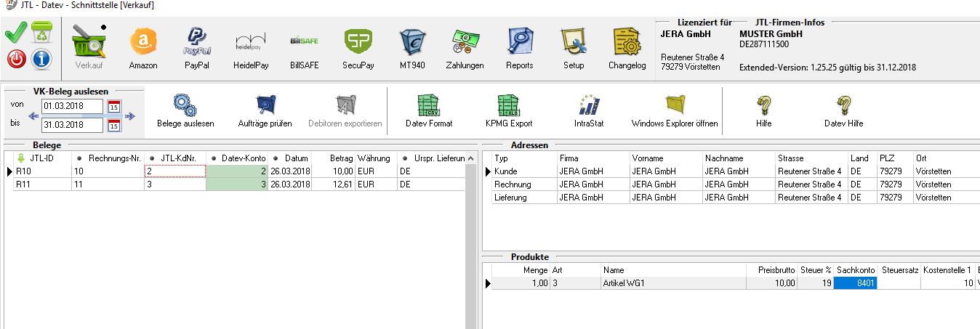The image size is (980, 329).
Task: Open Hilfe
Action: click(x=763, y=111)
